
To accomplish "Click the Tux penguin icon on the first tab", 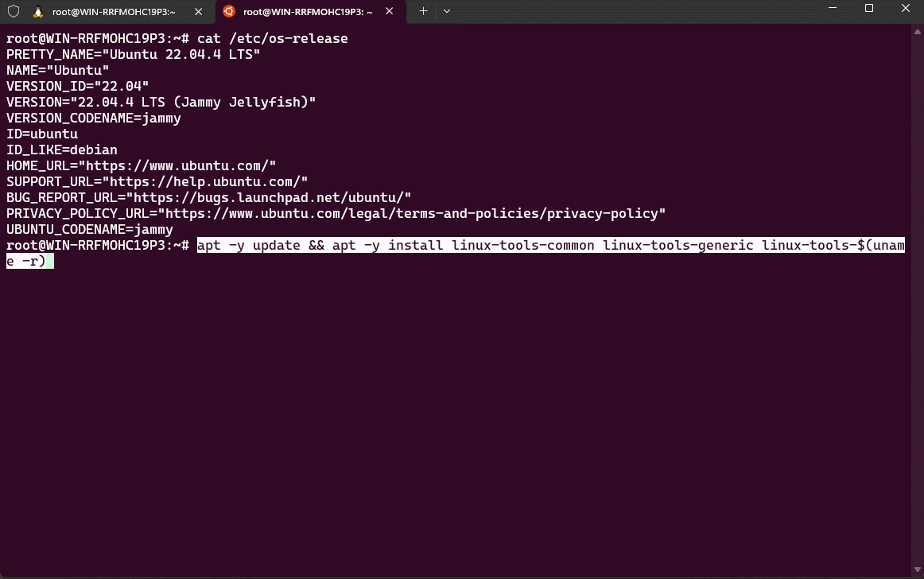I will 37,12.
